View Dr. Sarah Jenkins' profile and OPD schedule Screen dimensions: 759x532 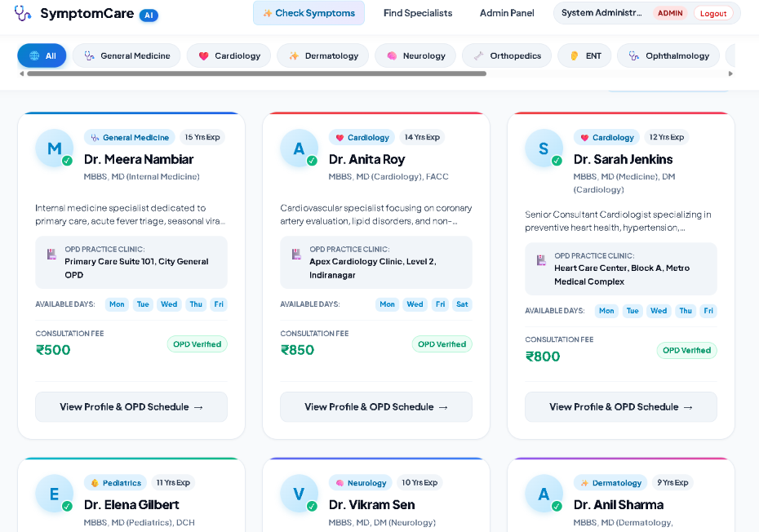621,407
